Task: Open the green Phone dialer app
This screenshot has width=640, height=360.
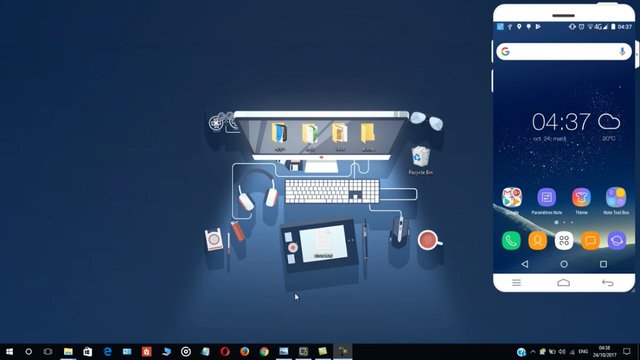Action: [x=511, y=241]
